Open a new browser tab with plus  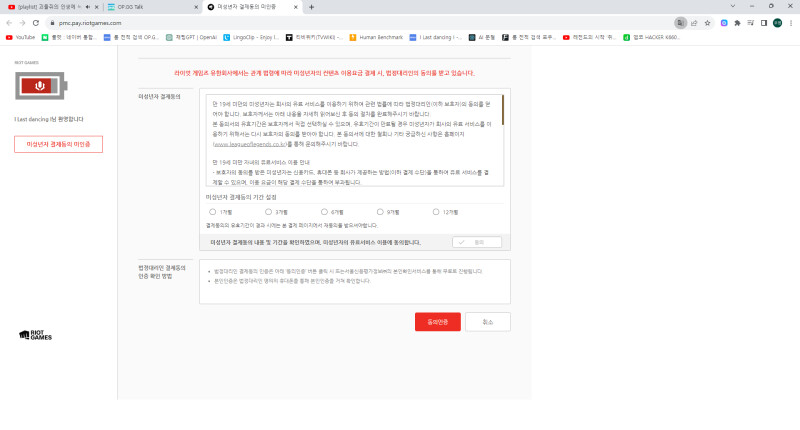311,7
